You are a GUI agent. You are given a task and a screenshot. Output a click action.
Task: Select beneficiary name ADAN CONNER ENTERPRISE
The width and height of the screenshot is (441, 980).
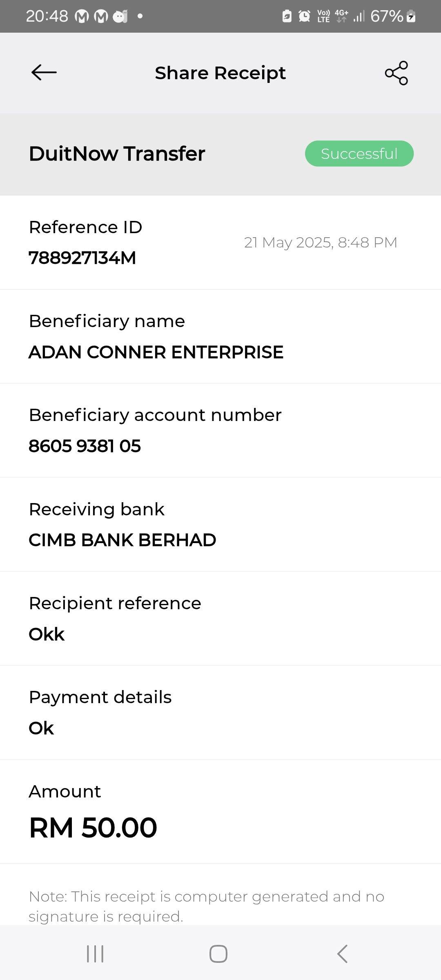[x=156, y=352]
